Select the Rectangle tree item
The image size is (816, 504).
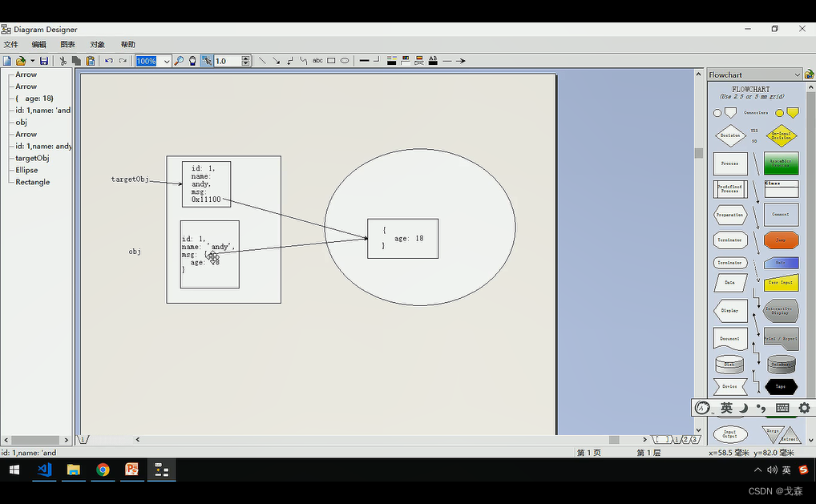point(33,182)
